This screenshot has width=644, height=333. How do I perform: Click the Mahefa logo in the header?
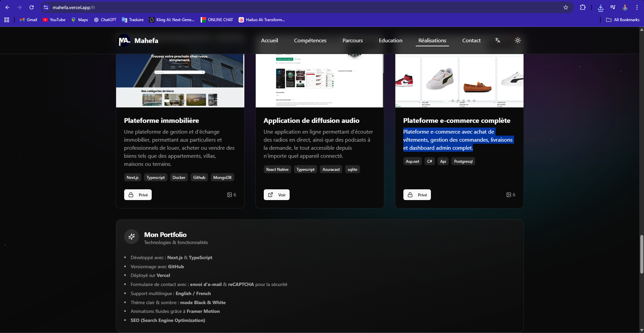(x=138, y=41)
